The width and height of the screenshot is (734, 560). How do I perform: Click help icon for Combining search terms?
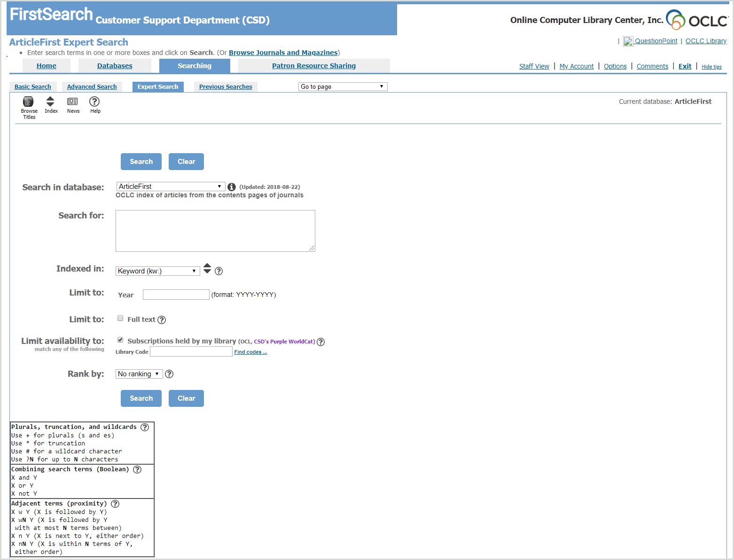[137, 469]
